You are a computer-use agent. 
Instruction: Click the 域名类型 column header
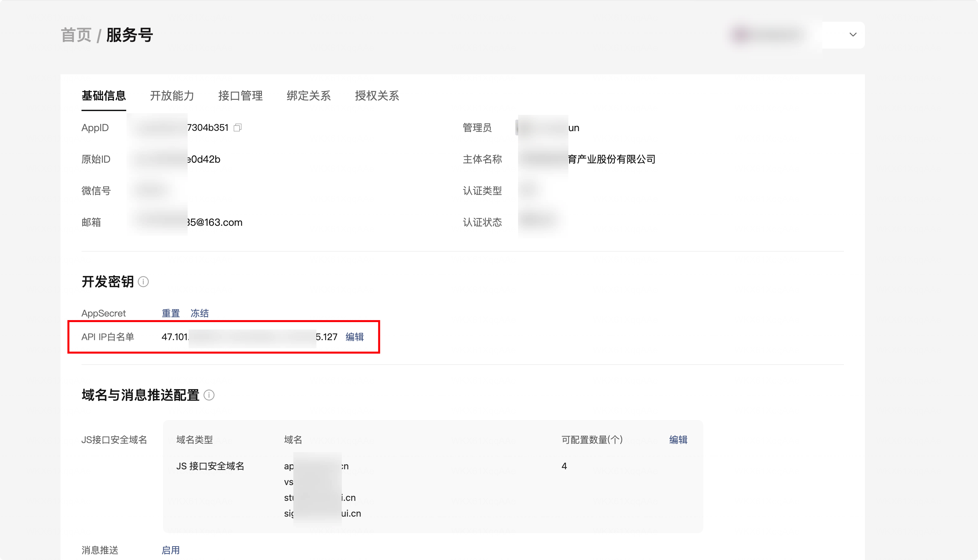(x=195, y=440)
